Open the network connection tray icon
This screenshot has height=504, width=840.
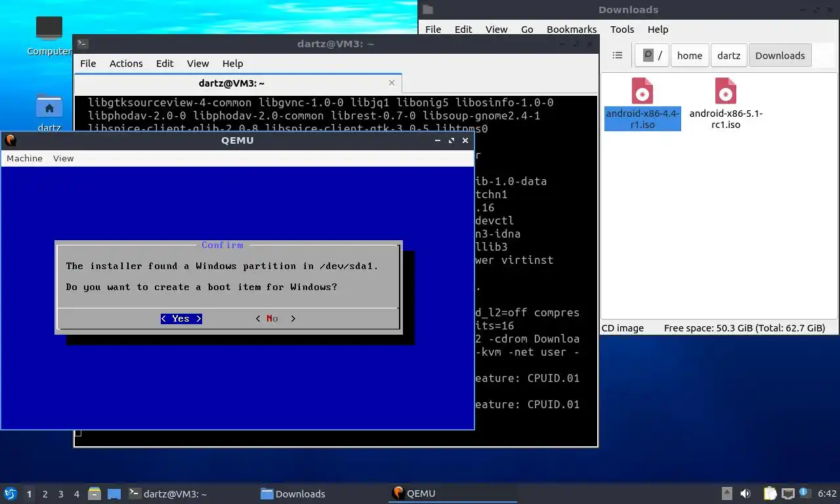(787, 493)
